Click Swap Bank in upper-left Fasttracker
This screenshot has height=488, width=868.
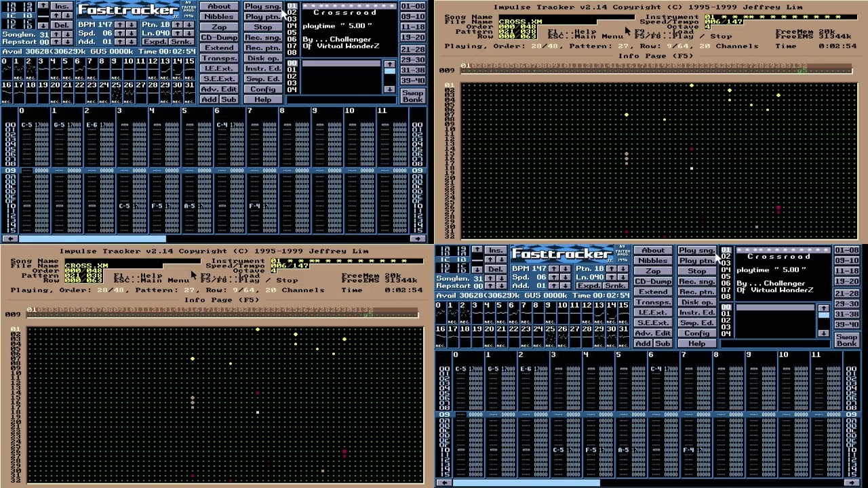pyautogui.click(x=413, y=96)
